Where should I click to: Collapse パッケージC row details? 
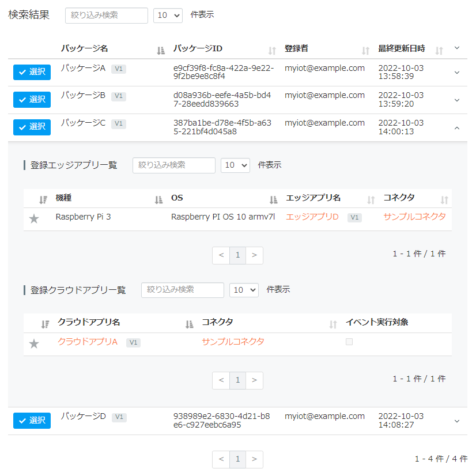tap(457, 128)
